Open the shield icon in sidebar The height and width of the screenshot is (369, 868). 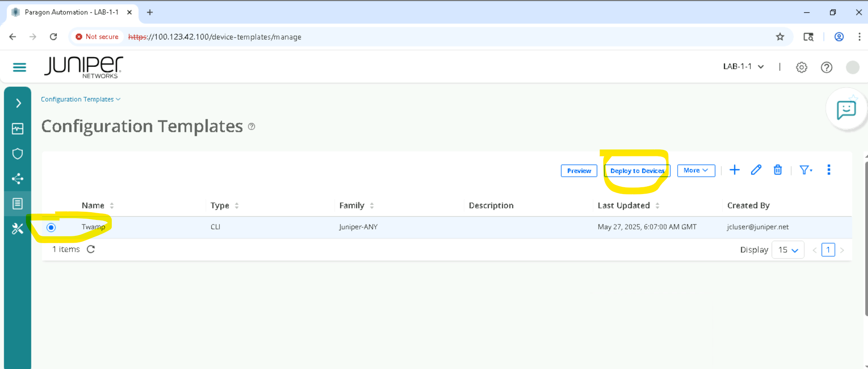click(18, 154)
